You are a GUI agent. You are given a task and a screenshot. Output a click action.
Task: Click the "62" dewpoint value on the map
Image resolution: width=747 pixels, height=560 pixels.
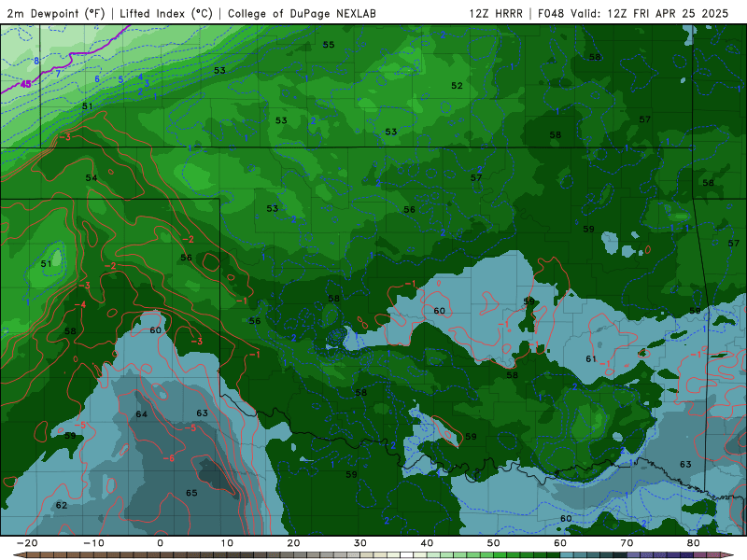62,505
